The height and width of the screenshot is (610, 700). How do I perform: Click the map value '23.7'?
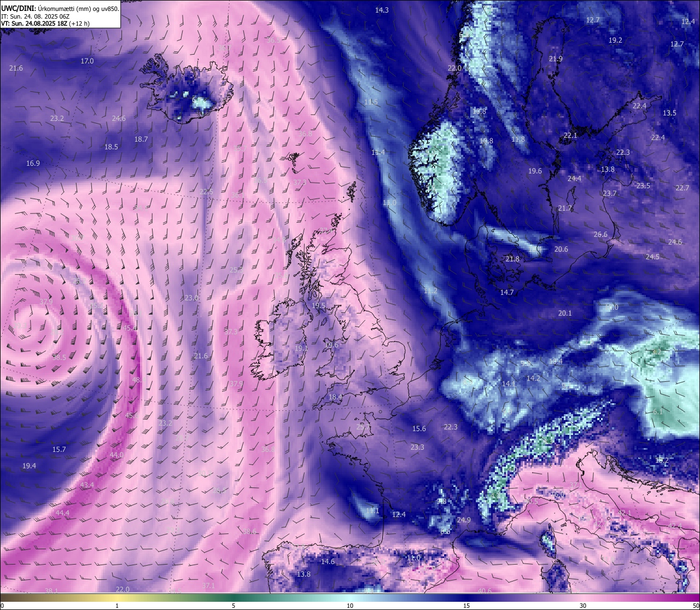click(x=610, y=194)
